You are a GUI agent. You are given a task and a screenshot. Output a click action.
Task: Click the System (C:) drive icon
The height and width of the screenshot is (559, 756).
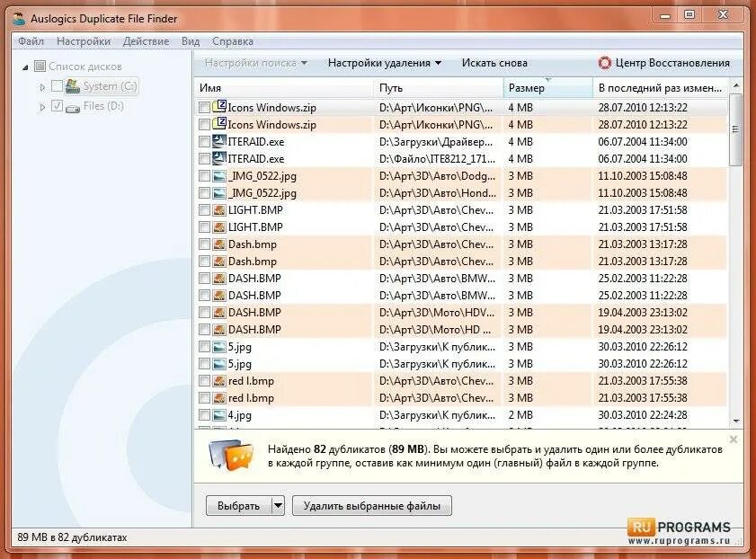(x=73, y=86)
